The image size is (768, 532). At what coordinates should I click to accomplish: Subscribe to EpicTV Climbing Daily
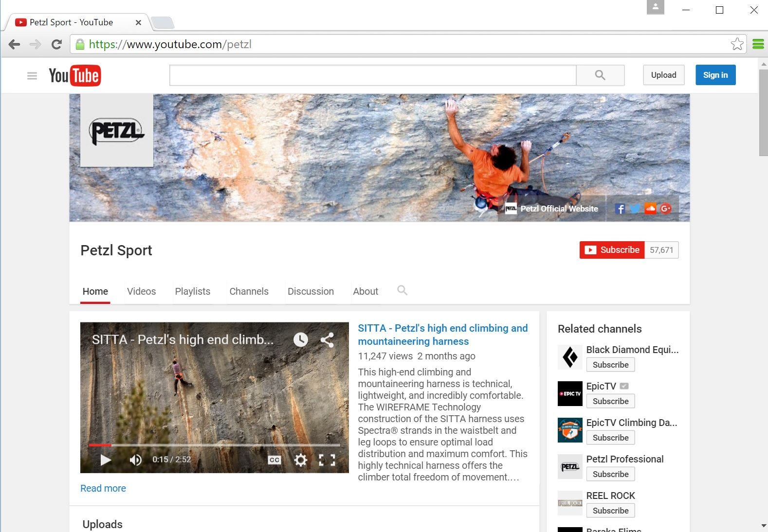610,438
